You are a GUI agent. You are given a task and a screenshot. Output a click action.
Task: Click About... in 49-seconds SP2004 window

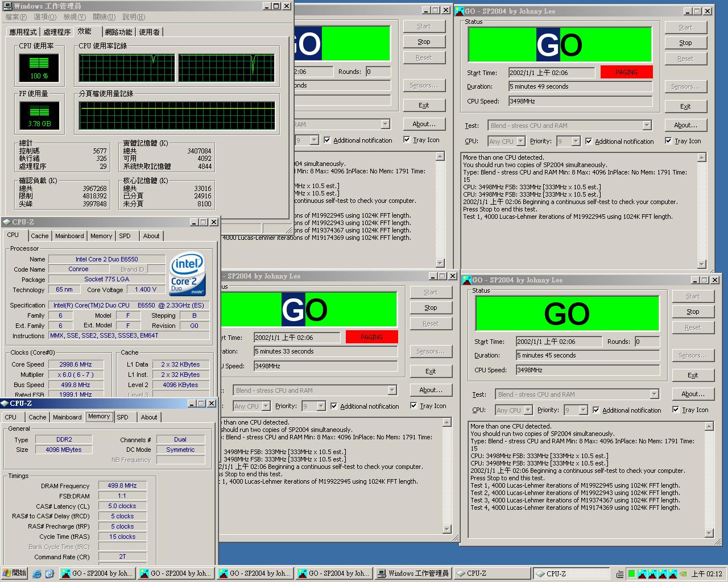[x=685, y=125]
